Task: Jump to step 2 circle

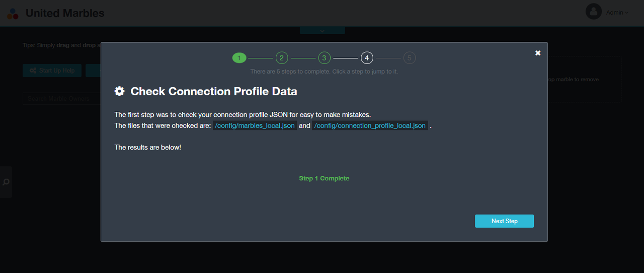Action: click(x=281, y=58)
